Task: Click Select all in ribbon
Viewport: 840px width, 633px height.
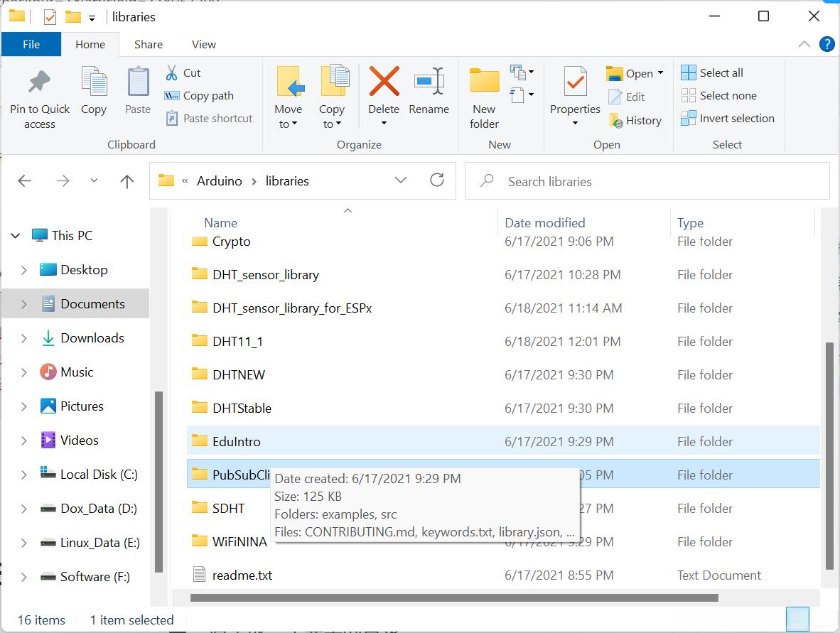Action: click(x=712, y=73)
